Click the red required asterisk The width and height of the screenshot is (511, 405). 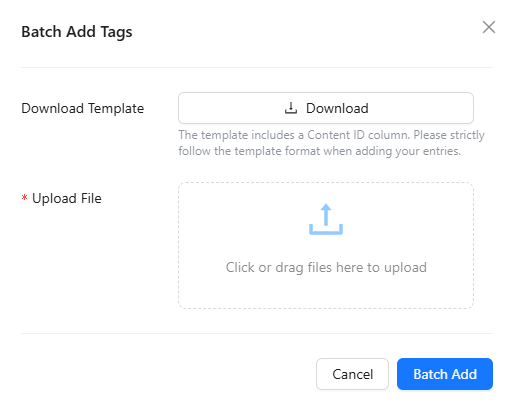(x=24, y=198)
